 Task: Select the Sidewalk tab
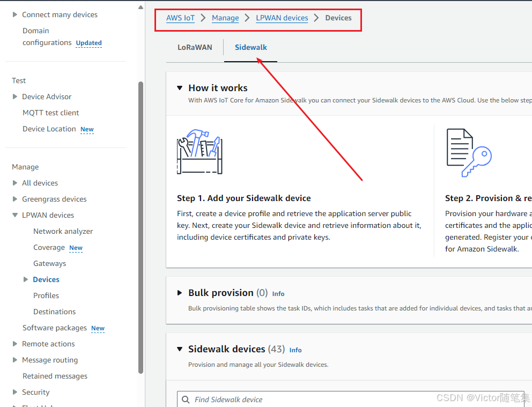click(x=251, y=48)
